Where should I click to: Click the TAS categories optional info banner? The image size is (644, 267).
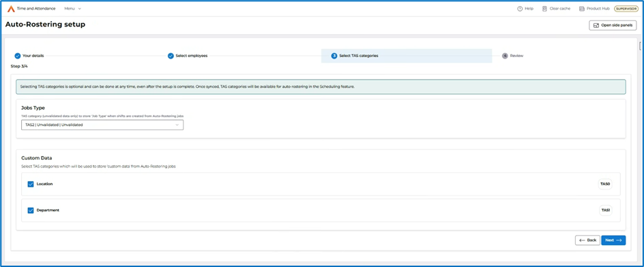pos(321,87)
